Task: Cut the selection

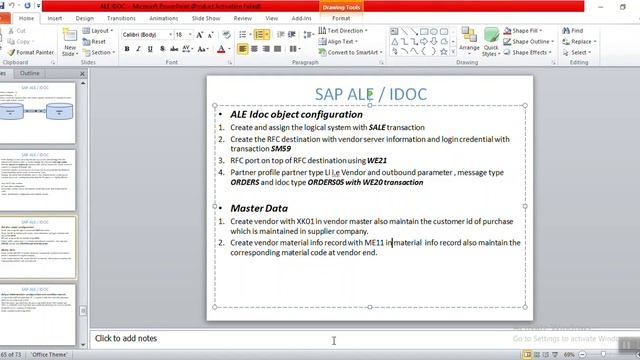Action: click(x=17, y=31)
